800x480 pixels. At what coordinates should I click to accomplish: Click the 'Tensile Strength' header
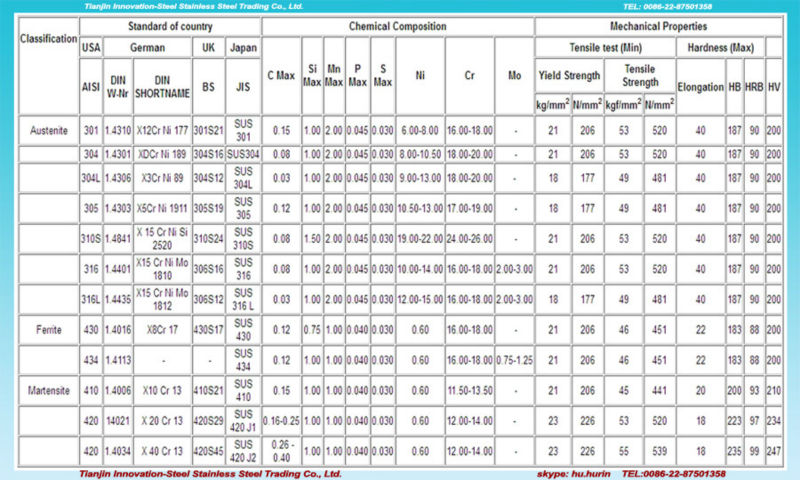pyautogui.click(x=640, y=75)
